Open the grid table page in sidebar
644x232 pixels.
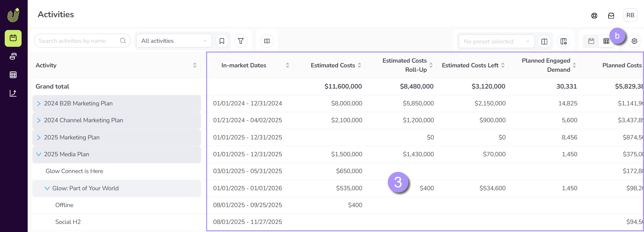(13, 75)
